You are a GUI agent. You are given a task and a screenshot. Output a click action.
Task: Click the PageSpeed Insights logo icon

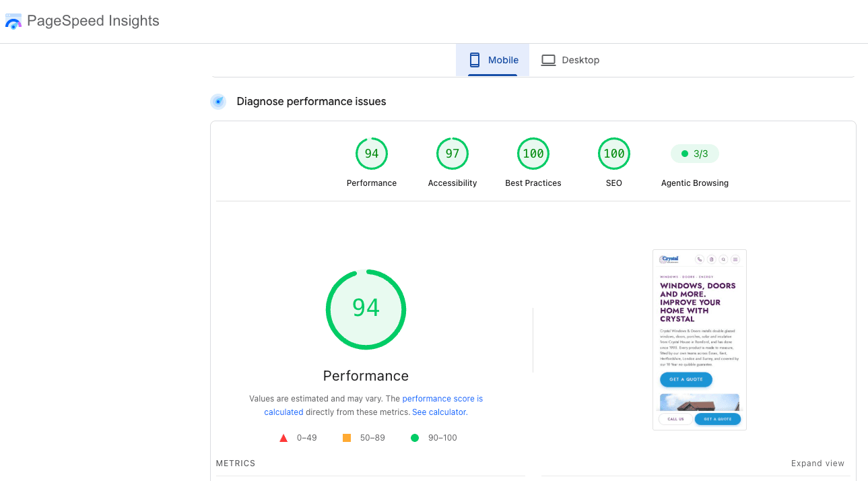pos(13,21)
